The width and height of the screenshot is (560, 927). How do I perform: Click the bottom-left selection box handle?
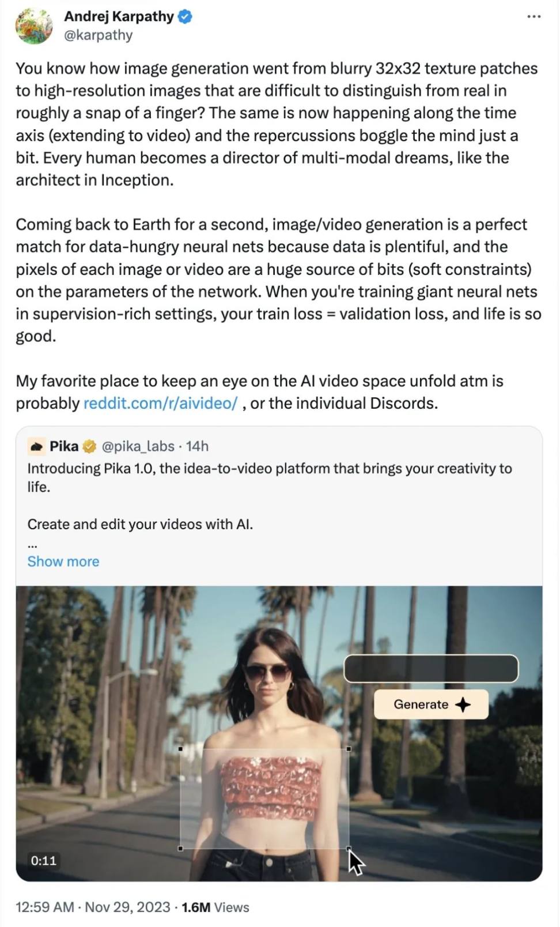pos(181,848)
